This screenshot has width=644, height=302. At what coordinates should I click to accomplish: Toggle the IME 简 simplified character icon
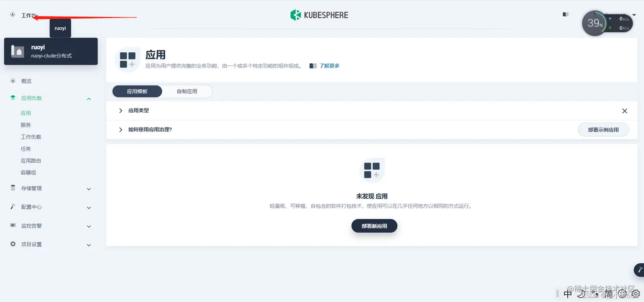609,294
